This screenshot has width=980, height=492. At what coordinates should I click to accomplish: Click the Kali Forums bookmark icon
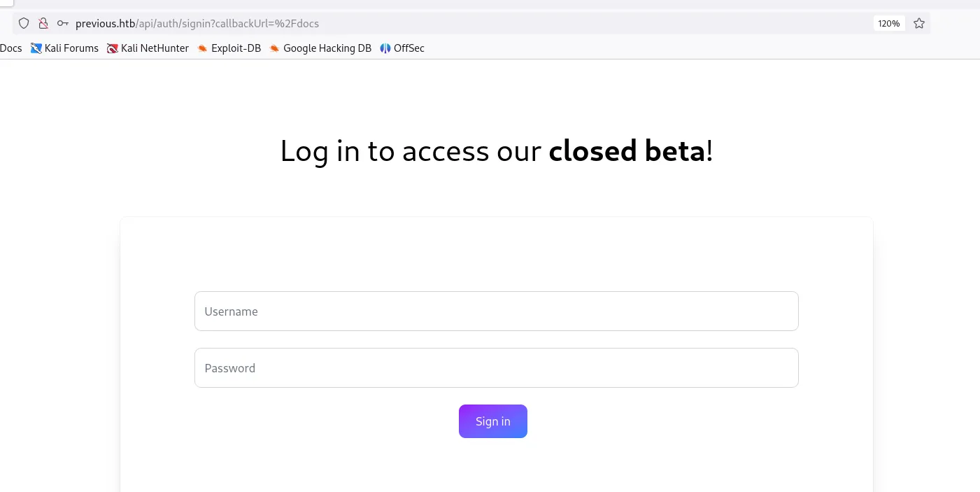[36, 48]
